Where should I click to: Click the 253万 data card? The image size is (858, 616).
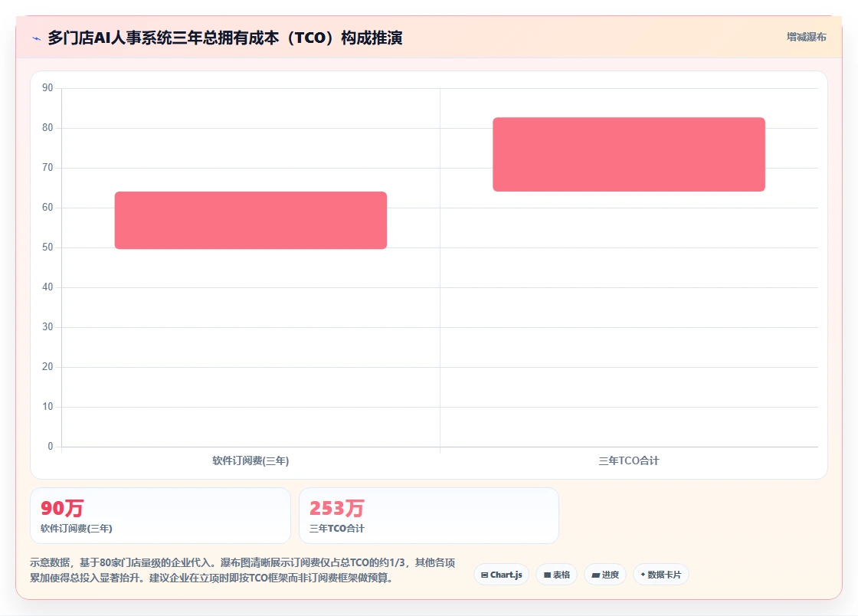[429, 516]
